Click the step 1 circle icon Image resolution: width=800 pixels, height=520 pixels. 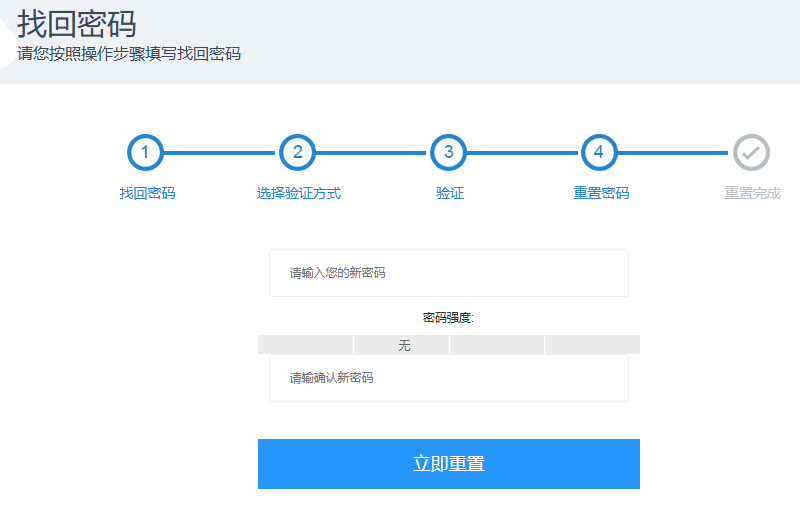(145, 153)
